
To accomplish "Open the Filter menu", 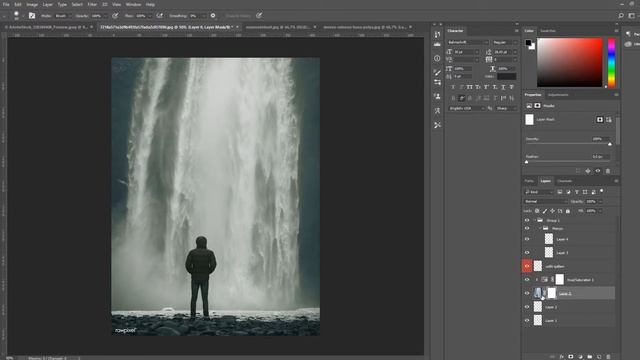I will point(92,4).
